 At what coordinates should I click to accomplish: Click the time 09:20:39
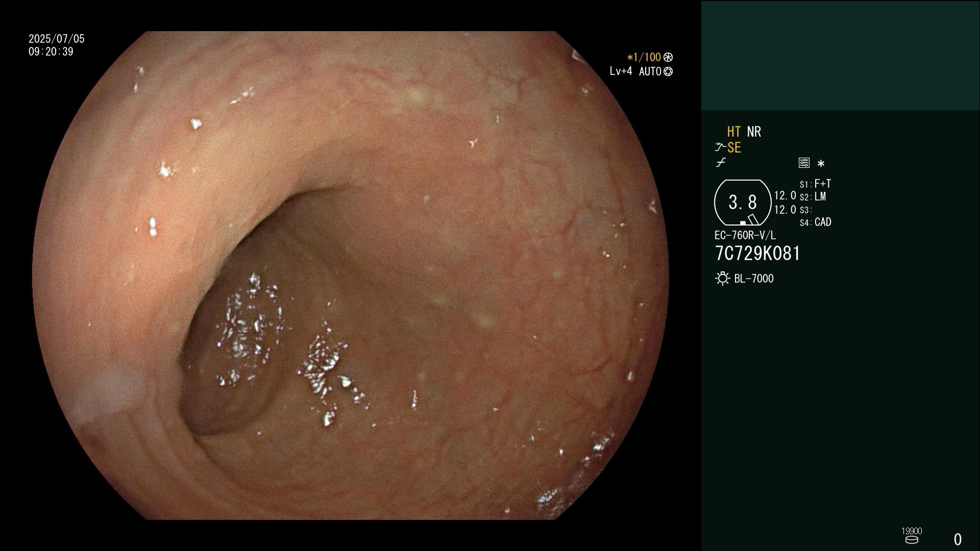pyautogui.click(x=51, y=52)
